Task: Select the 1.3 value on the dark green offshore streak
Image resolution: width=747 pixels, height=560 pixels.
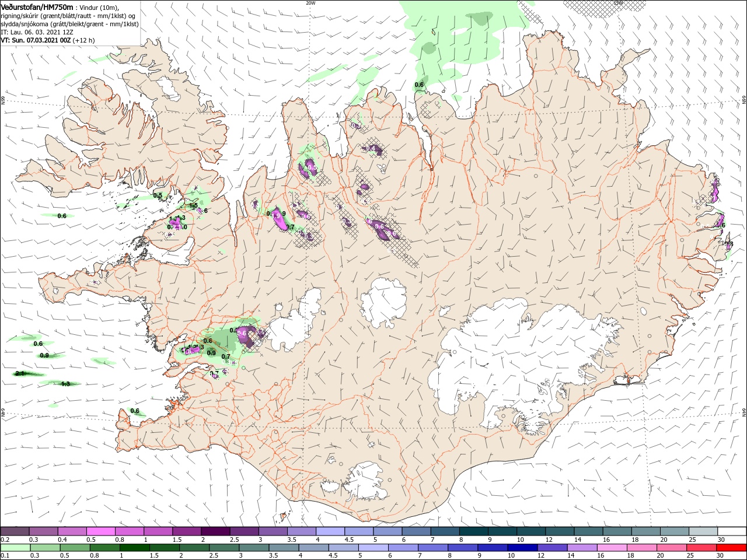Action: [65, 384]
